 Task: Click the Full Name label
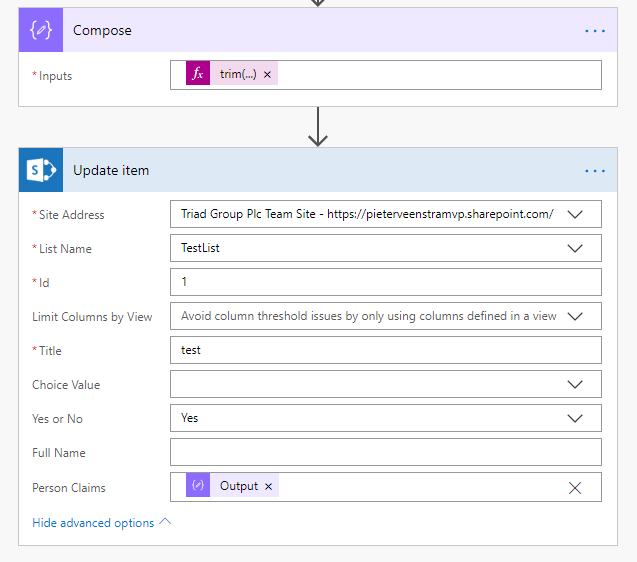[59, 453]
